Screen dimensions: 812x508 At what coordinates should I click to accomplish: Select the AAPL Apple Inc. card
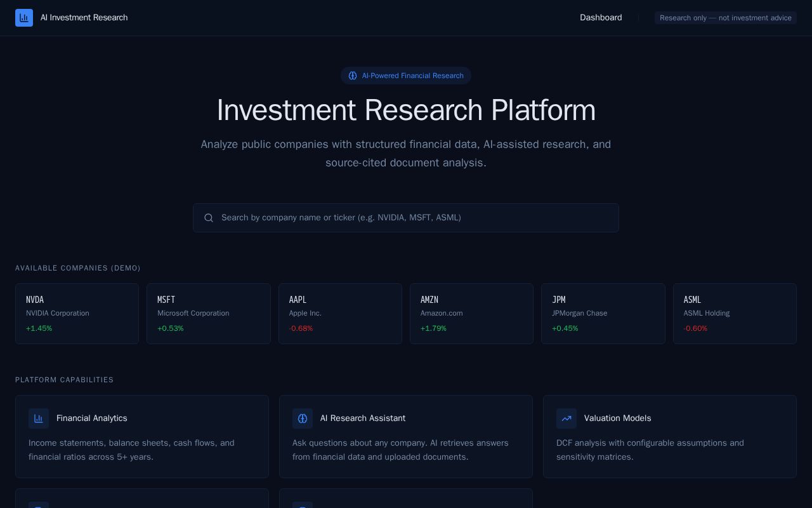[x=340, y=314]
